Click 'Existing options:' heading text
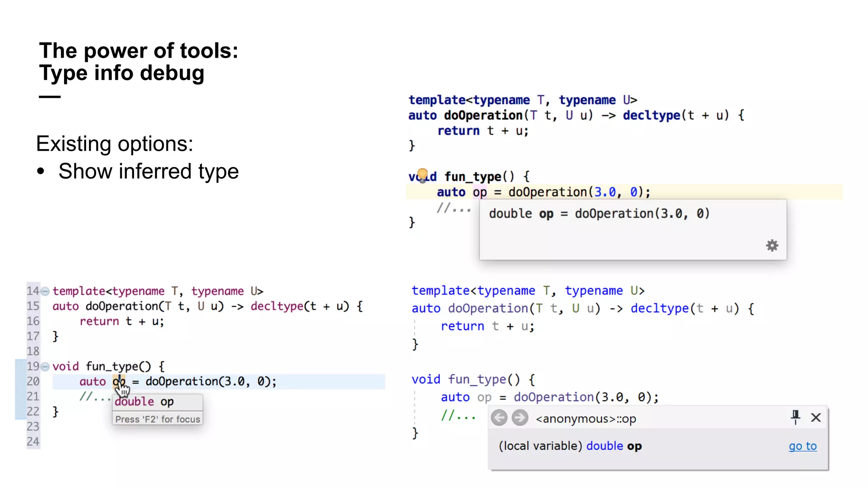This screenshot has height=488, width=868. pos(114,144)
